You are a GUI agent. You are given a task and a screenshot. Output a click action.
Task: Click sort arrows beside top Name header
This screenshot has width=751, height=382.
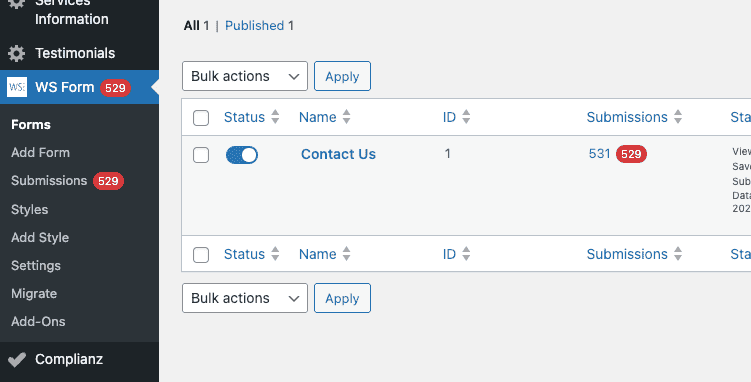[346, 117]
